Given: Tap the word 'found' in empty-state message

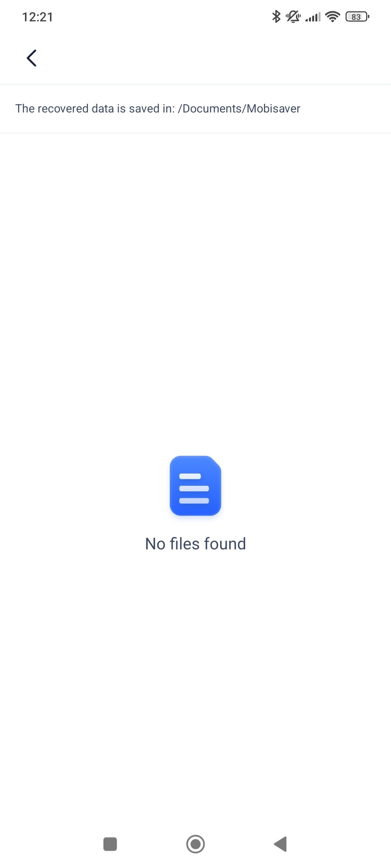Looking at the screenshot, I should coord(225,544).
